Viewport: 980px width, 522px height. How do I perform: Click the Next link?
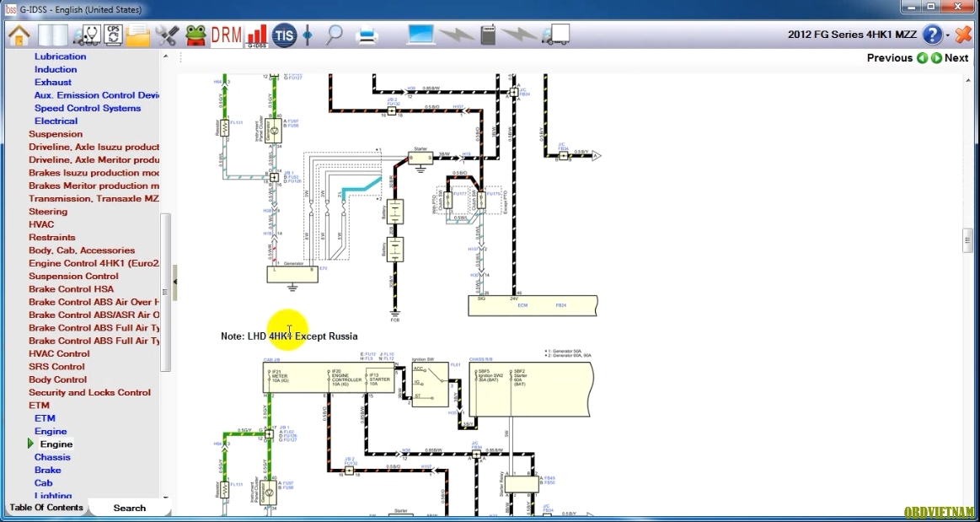click(x=956, y=58)
